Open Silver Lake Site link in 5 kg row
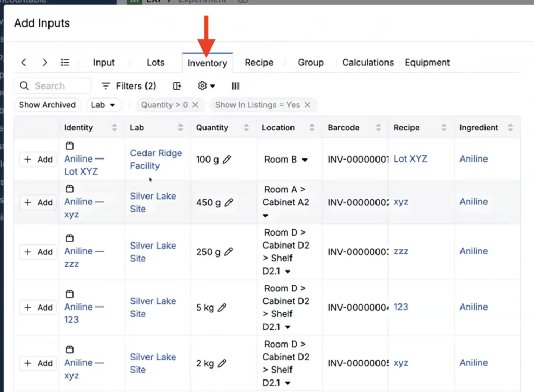The height and width of the screenshot is (392, 534). [x=153, y=308]
